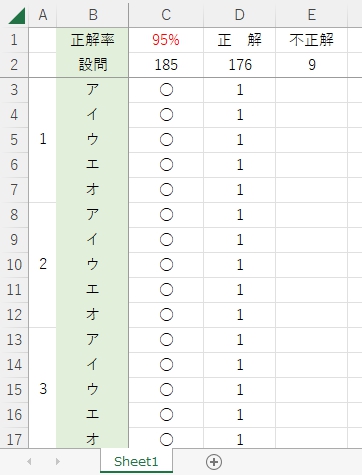Select the 不正解 header cell
The image size is (362, 475).
311,40
